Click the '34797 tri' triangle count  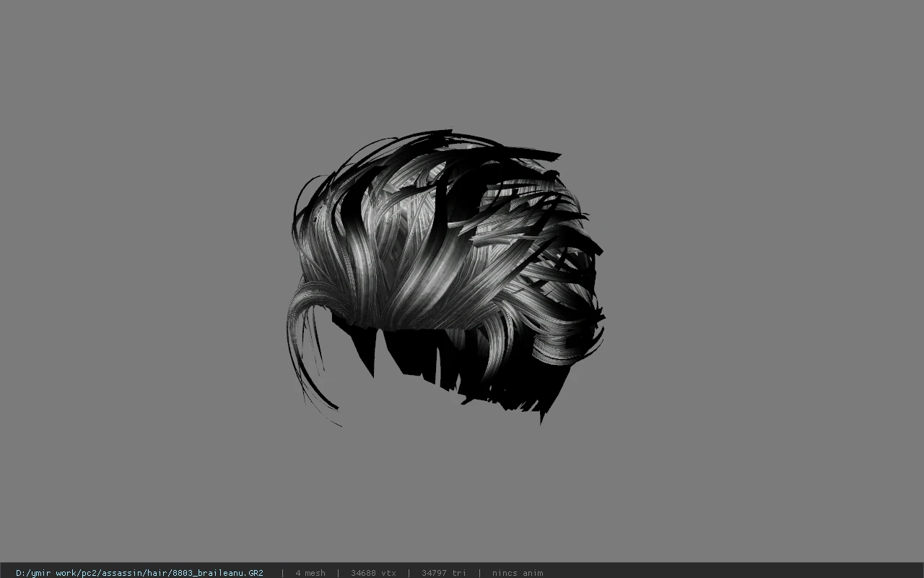(x=444, y=573)
